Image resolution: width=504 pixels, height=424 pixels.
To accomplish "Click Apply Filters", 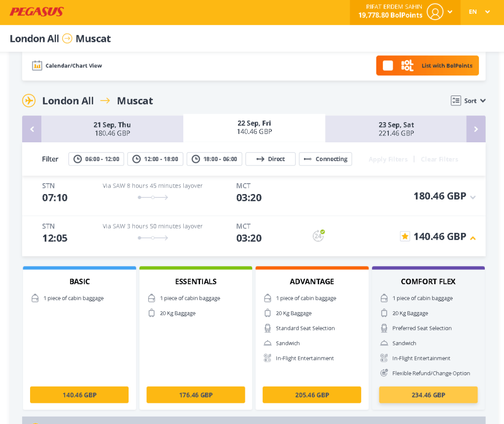I will pyautogui.click(x=388, y=160).
